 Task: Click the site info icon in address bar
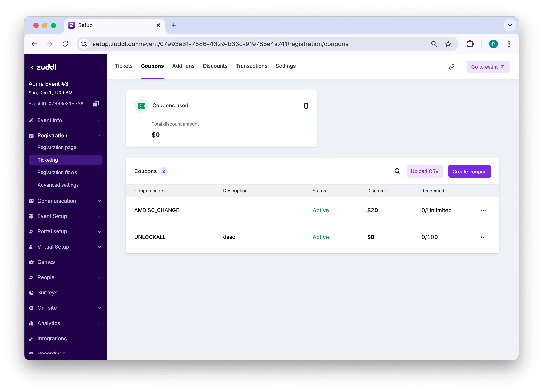(x=84, y=44)
